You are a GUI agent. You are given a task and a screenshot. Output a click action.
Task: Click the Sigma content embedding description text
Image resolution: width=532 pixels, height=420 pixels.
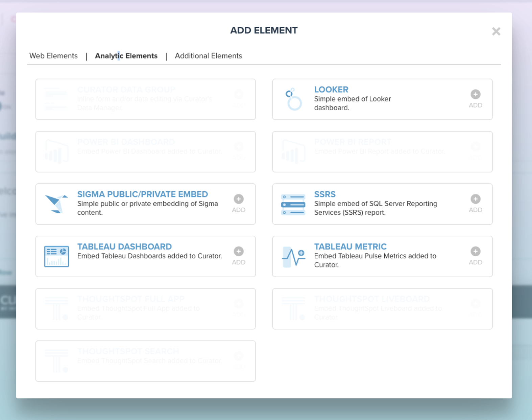(x=147, y=208)
